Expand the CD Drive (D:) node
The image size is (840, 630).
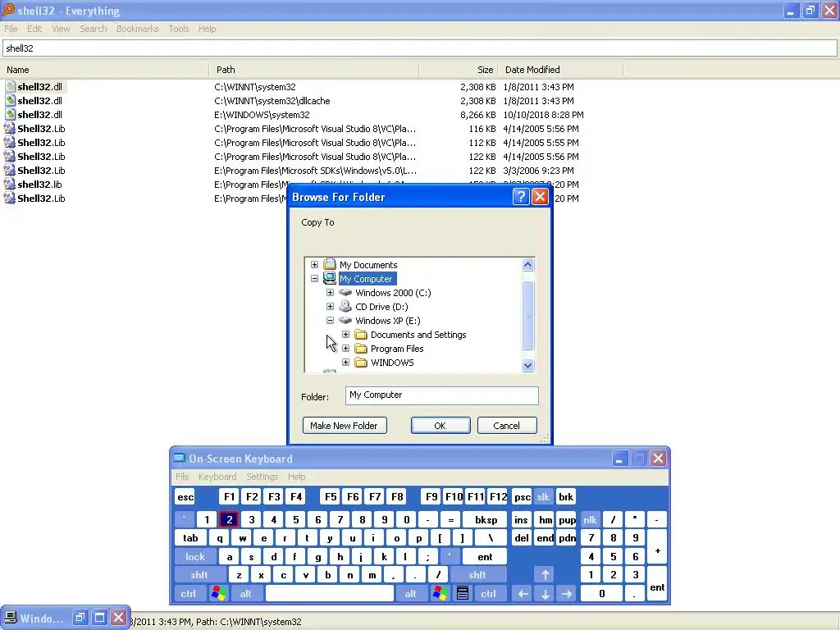coord(330,307)
